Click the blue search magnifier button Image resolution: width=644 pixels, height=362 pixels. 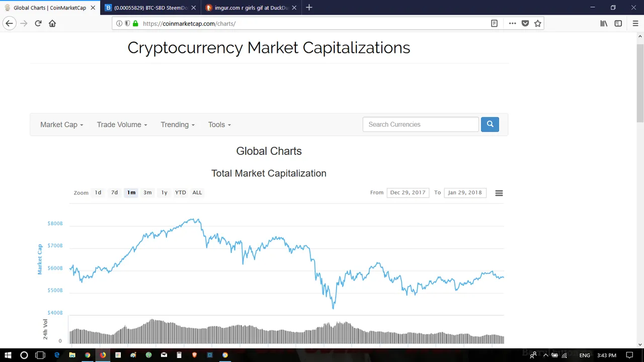click(490, 124)
